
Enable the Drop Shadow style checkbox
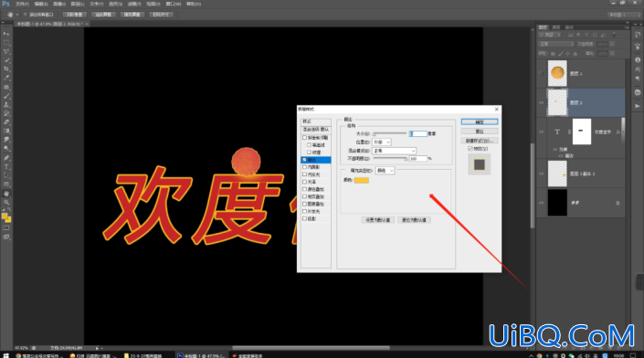[304, 219]
